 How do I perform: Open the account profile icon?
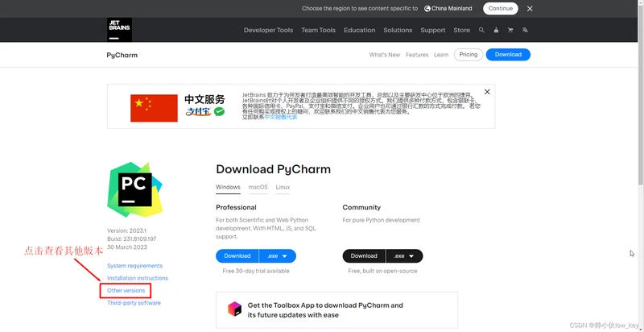tap(496, 30)
